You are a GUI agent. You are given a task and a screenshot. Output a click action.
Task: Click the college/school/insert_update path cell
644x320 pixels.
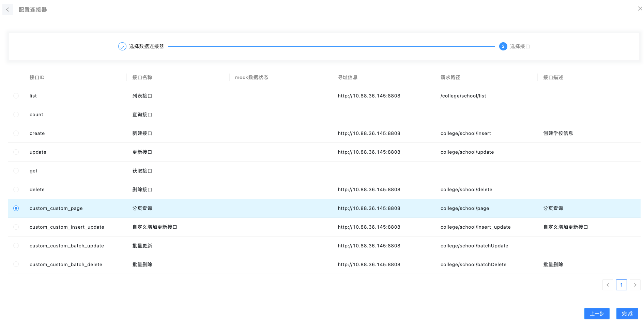click(x=475, y=227)
